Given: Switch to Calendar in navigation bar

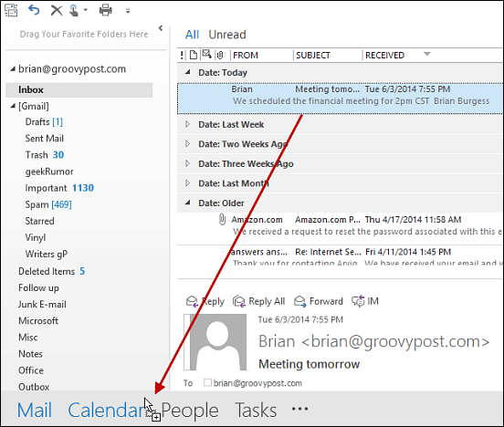Looking at the screenshot, I should coord(107,411).
